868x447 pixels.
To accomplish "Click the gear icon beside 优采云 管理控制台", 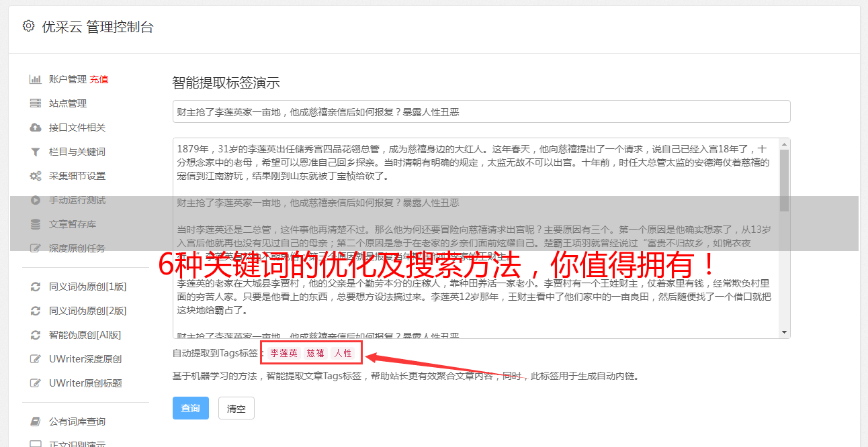I will (x=28, y=26).
